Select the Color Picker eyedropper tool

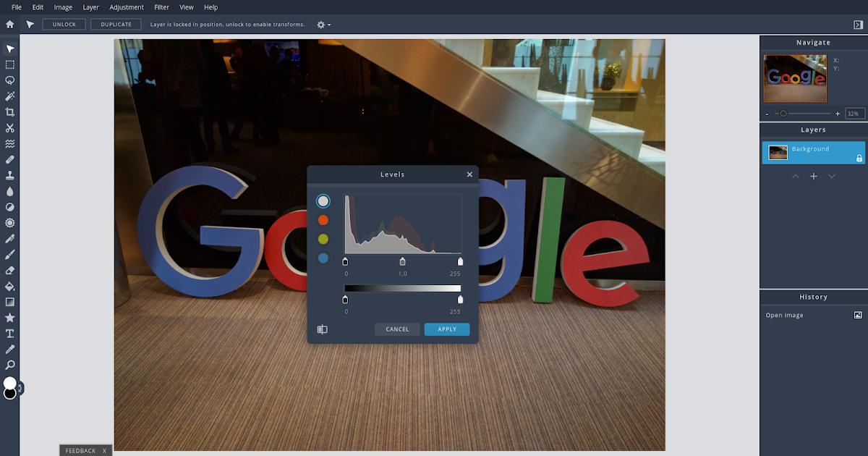pos(10,350)
